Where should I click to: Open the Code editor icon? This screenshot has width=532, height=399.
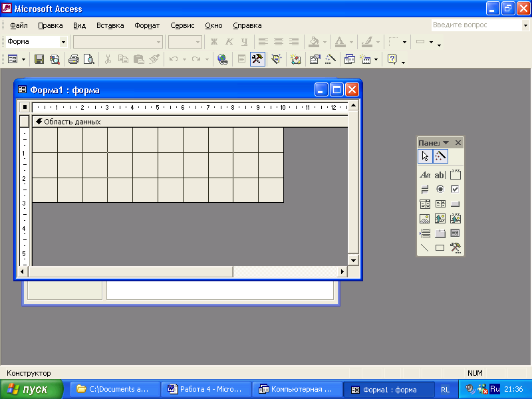click(x=295, y=59)
